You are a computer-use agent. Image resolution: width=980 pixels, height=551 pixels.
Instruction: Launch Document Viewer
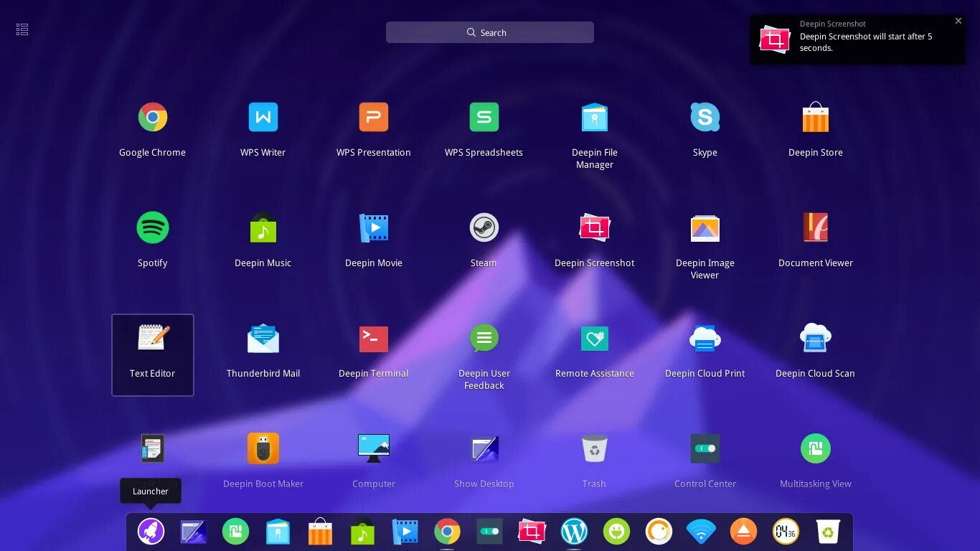click(815, 227)
